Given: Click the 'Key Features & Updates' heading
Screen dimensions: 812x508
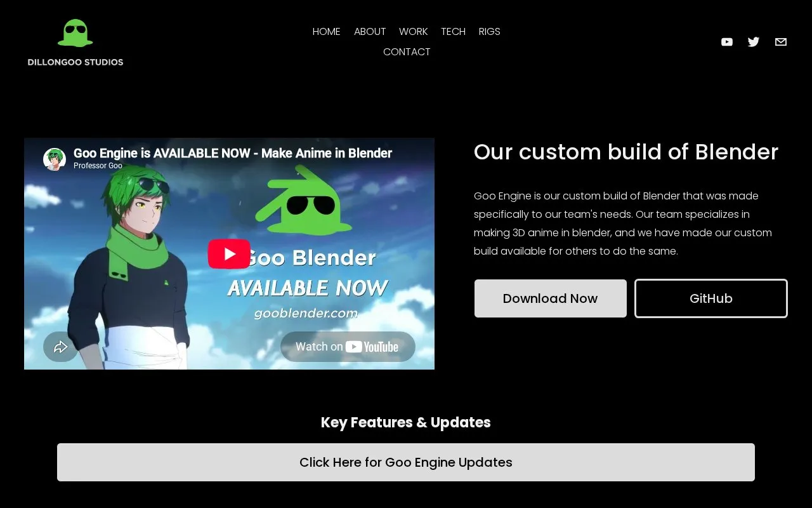Looking at the screenshot, I should tap(406, 422).
